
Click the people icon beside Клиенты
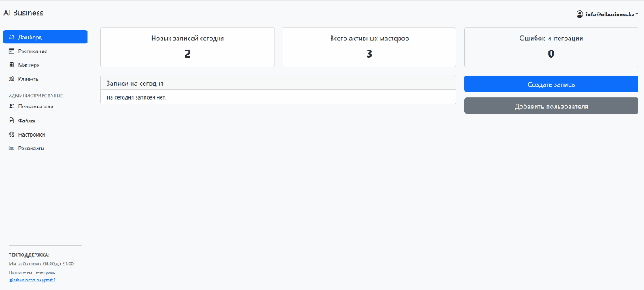(x=11, y=79)
